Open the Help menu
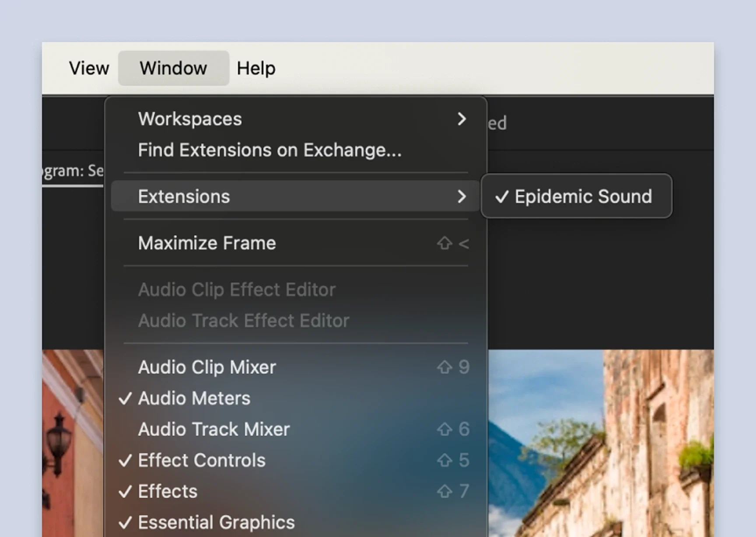This screenshot has height=537, width=756. (x=256, y=68)
